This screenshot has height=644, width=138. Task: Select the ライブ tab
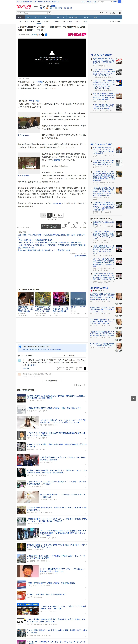[x=37, y=17]
